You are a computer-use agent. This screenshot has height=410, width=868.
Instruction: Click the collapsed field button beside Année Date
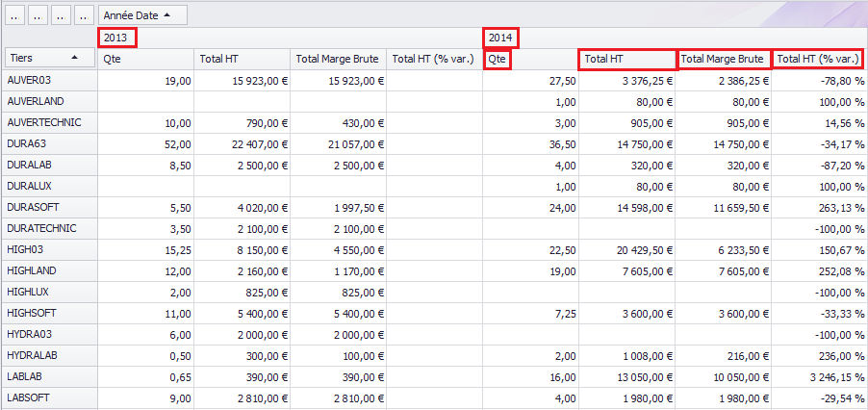point(85,15)
